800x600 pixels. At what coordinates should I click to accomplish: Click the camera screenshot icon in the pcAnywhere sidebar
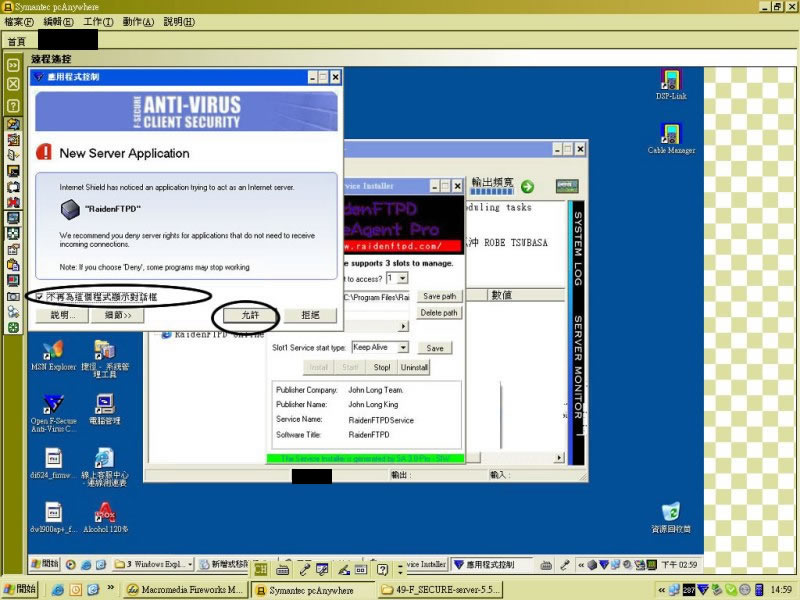[x=13, y=296]
